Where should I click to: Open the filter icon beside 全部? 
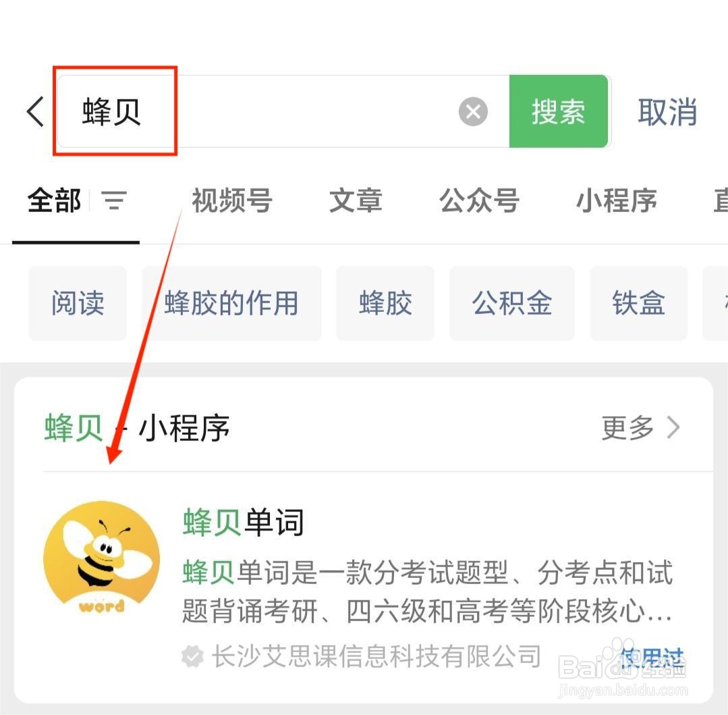click(x=114, y=201)
